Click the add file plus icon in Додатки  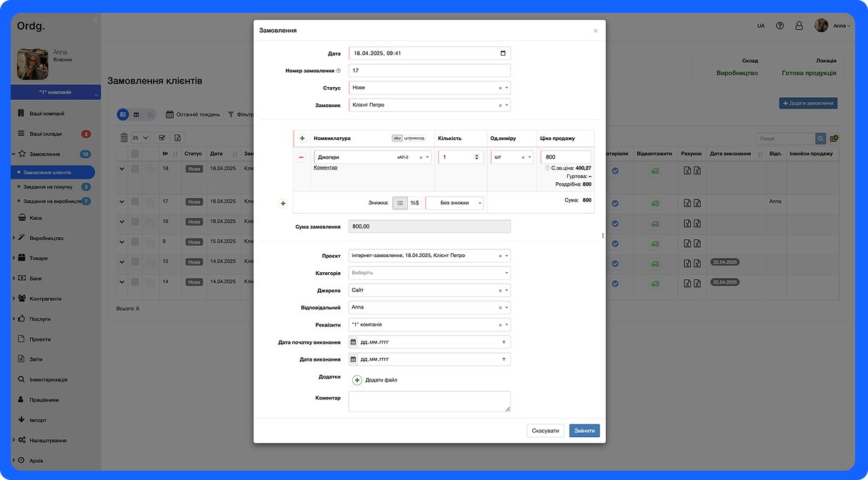357,380
